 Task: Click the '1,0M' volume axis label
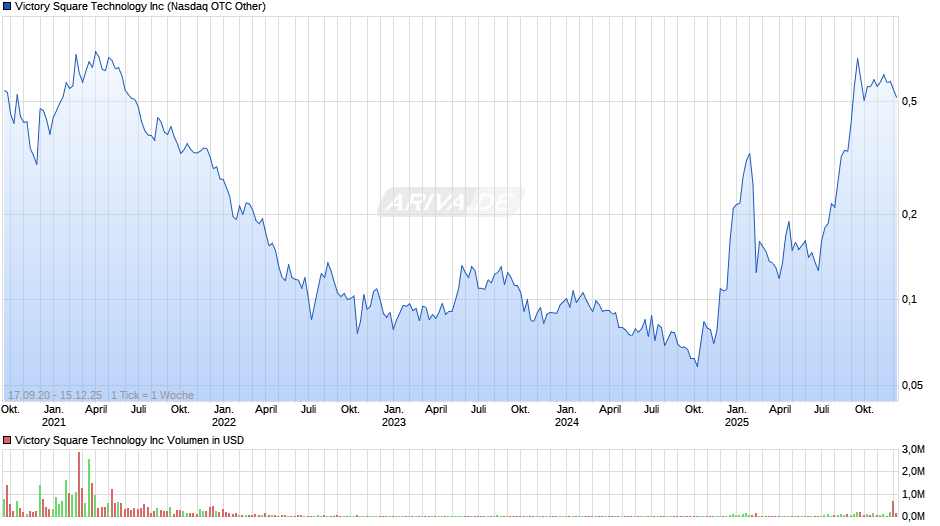click(913, 494)
